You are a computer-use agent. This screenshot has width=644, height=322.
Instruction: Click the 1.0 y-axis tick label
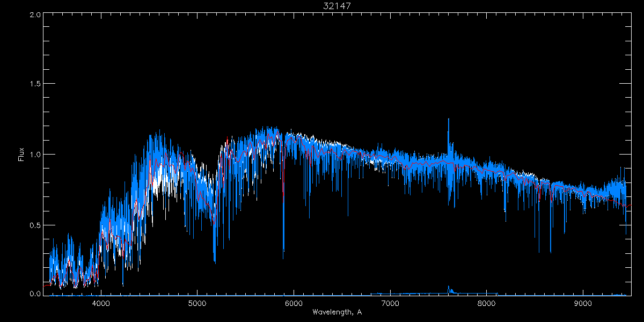pyautogui.click(x=35, y=155)
